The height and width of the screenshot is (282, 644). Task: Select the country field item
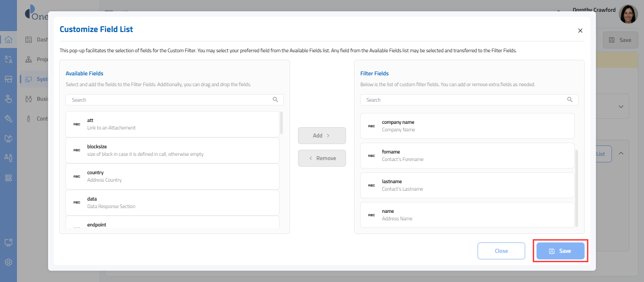172,176
